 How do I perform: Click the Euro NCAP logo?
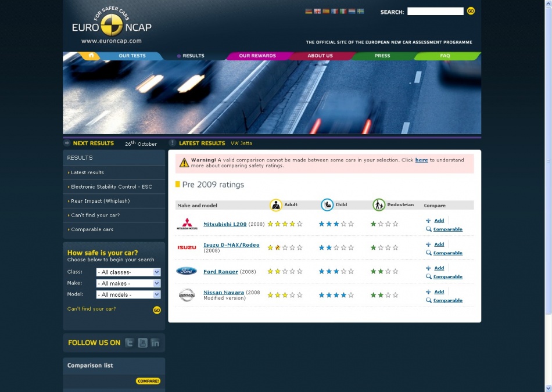coord(112,26)
